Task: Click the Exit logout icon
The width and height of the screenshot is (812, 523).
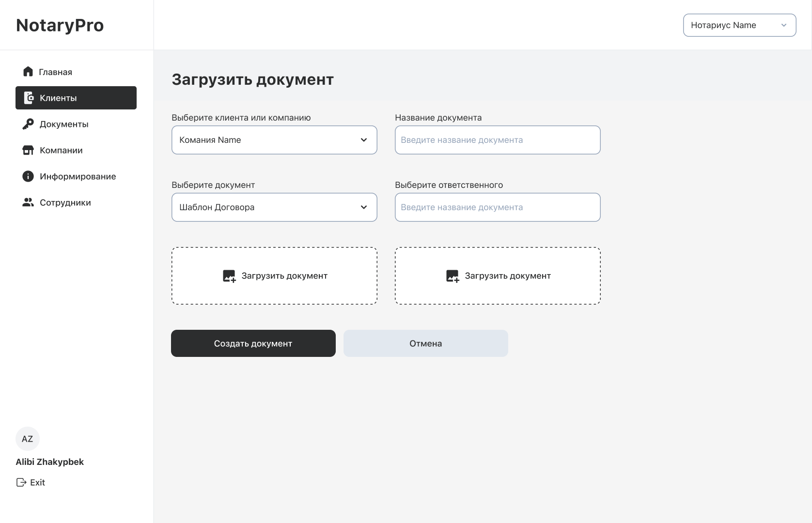Action: pyautogui.click(x=21, y=482)
